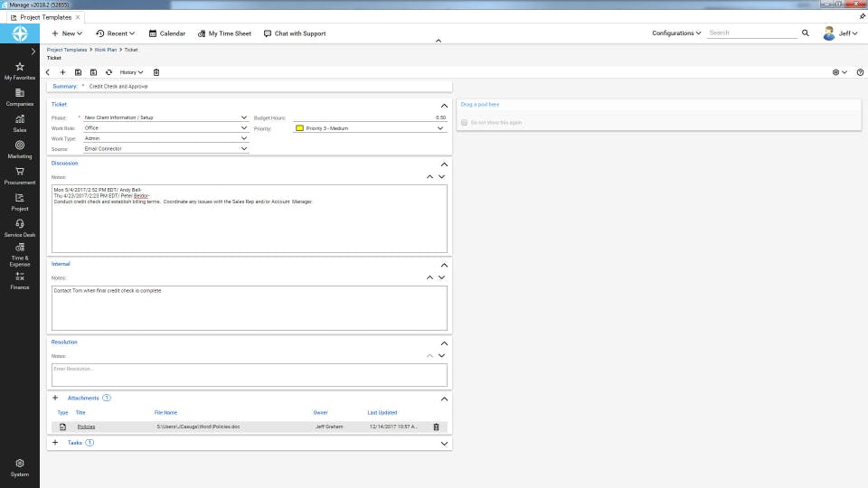Collapse the Attachments section

pos(444,399)
